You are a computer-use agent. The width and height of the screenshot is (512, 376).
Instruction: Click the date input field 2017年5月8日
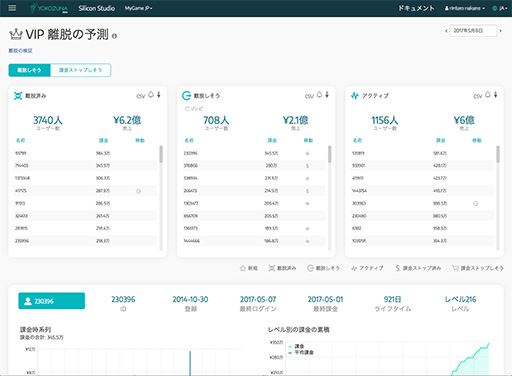point(473,31)
